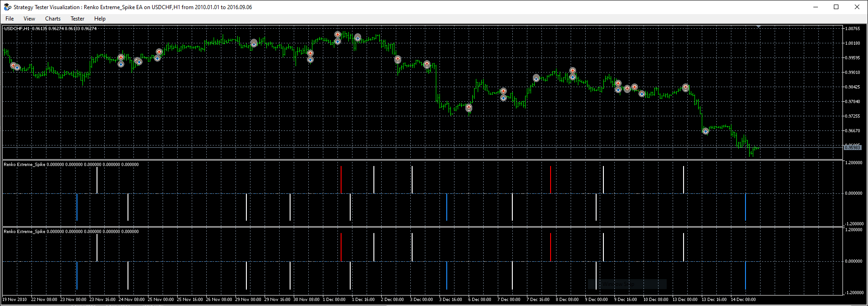Select the blue buy arrow marker near 0.96670
This screenshot has width=868, height=306.
(705, 131)
